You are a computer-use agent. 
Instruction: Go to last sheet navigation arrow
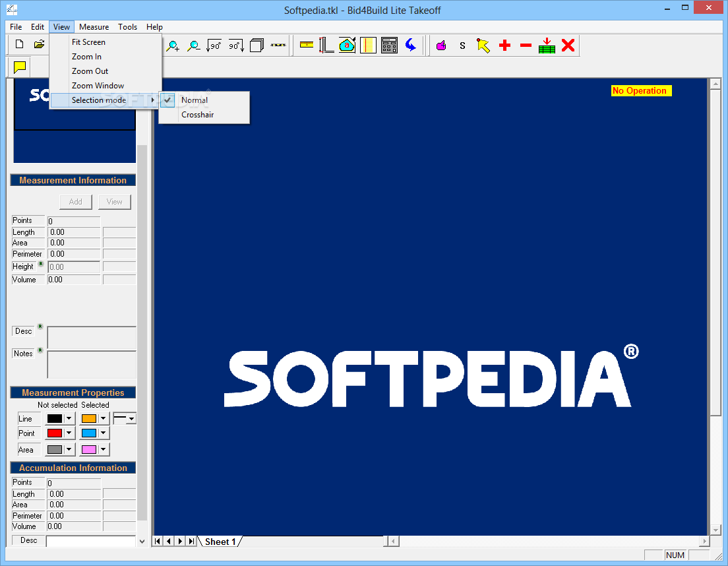click(191, 541)
